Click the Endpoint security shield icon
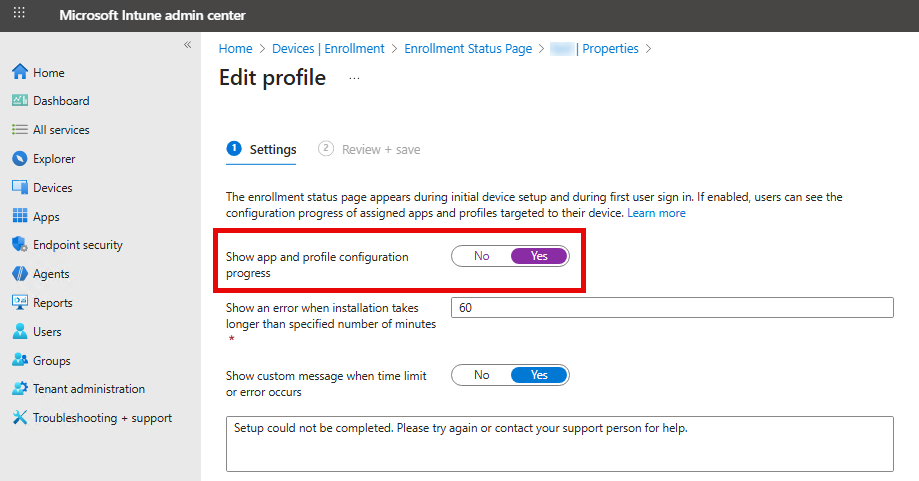The image size is (919, 481). (20, 244)
